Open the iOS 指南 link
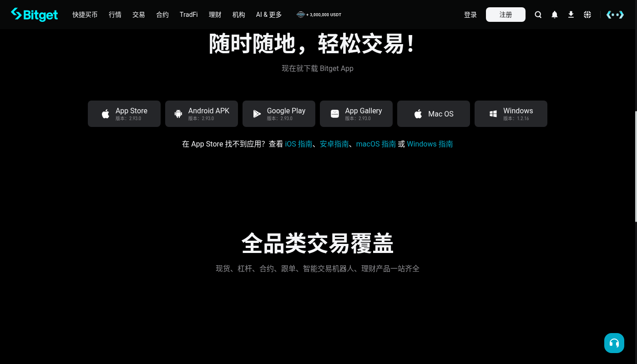The image size is (637, 364). [299, 144]
